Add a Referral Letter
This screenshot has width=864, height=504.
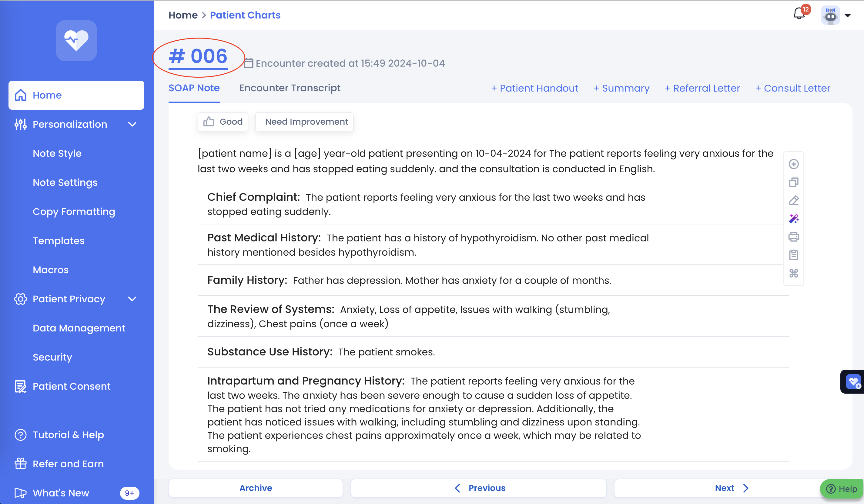702,88
